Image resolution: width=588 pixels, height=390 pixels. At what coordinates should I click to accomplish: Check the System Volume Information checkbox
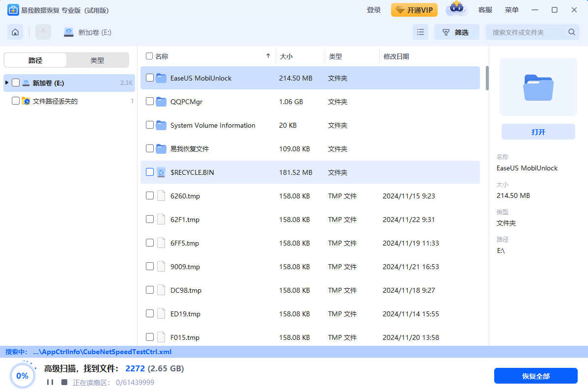click(150, 125)
